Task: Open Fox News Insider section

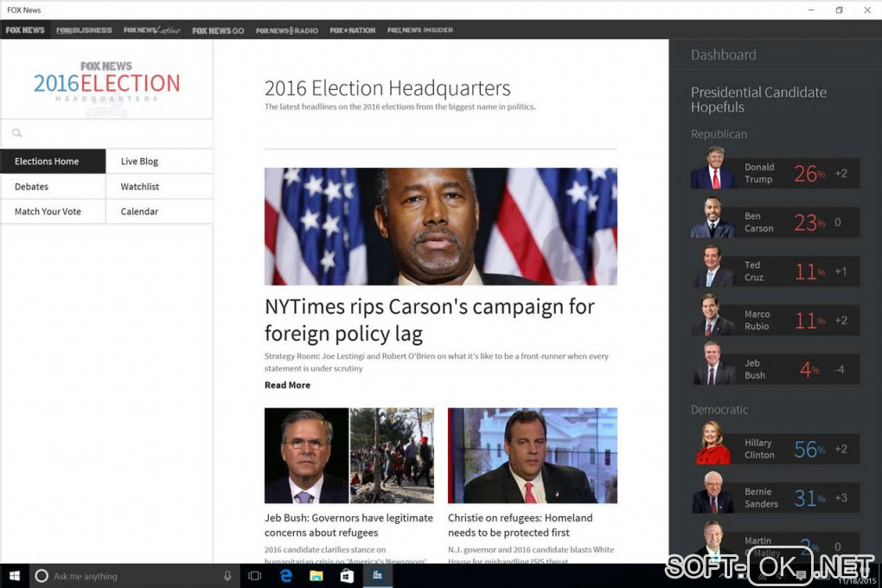Action: (420, 30)
